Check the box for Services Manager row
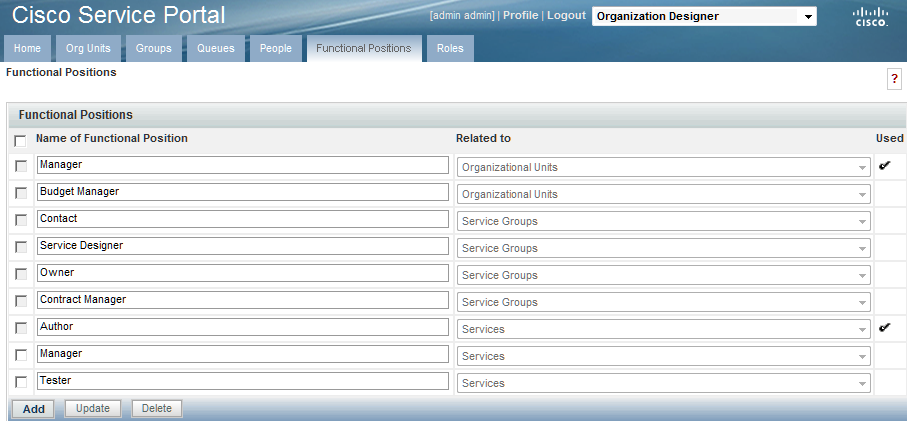Image resolution: width=907 pixels, height=421 pixels. (x=21, y=354)
